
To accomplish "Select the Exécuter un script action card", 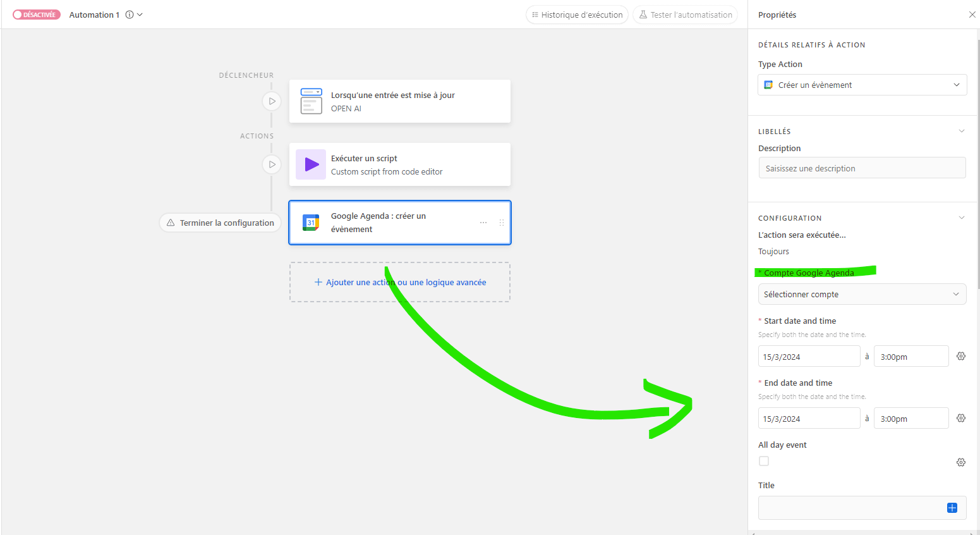I will pyautogui.click(x=399, y=164).
